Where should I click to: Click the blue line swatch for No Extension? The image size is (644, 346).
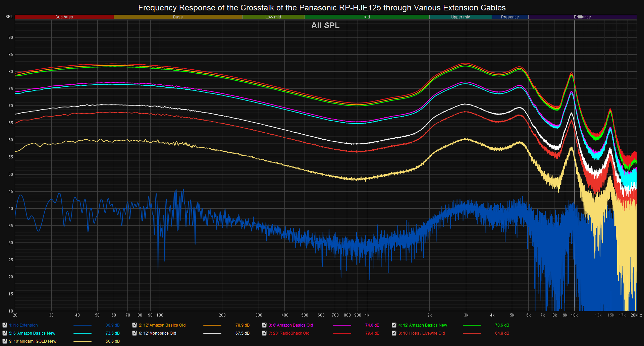(83, 325)
